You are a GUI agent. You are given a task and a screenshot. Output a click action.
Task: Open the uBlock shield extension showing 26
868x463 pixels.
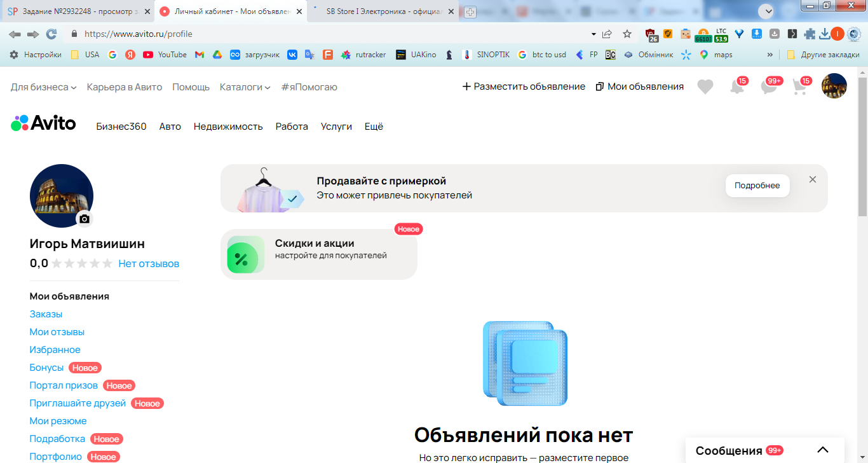(x=651, y=34)
